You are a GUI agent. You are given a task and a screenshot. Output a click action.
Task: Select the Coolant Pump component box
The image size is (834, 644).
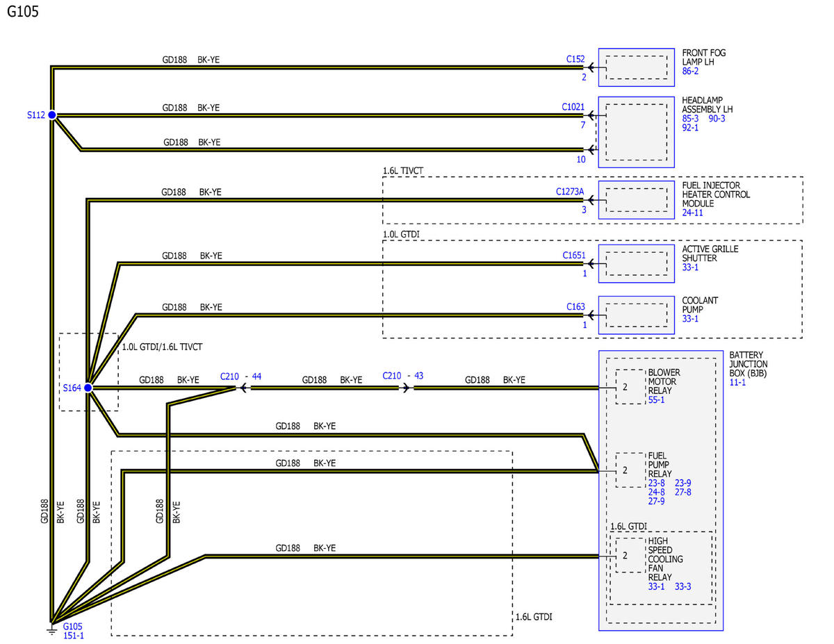[x=636, y=315]
